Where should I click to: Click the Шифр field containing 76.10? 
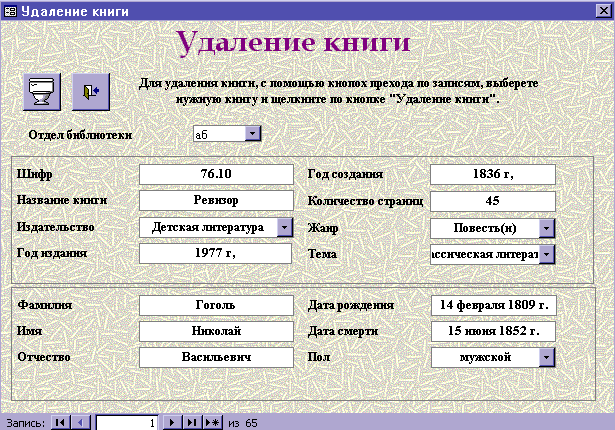click(216, 174)
